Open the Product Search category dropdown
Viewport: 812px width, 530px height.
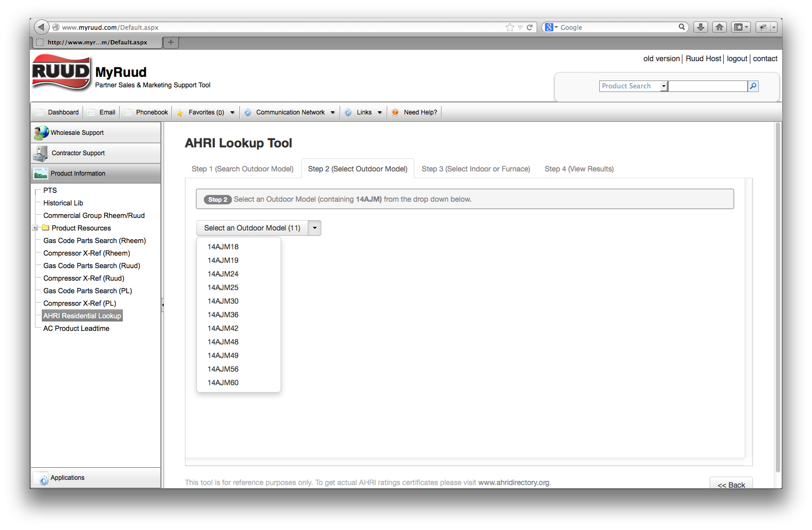[x=663, y=86]
